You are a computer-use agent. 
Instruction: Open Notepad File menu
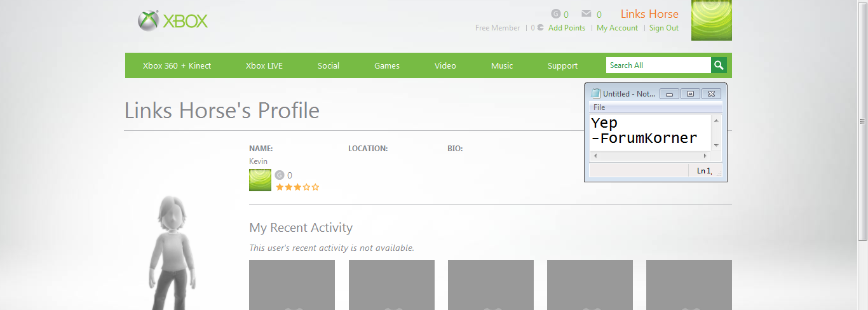599,107
